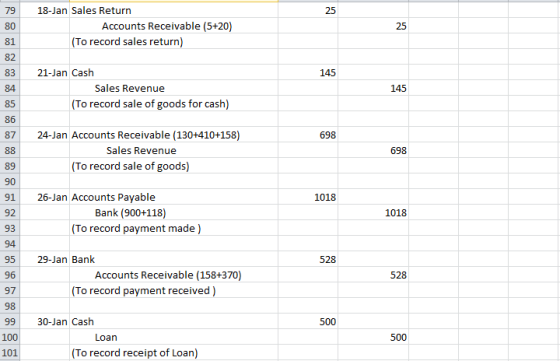Select credit value 25 in row 80
560x361 pixels.
point(373,26)
